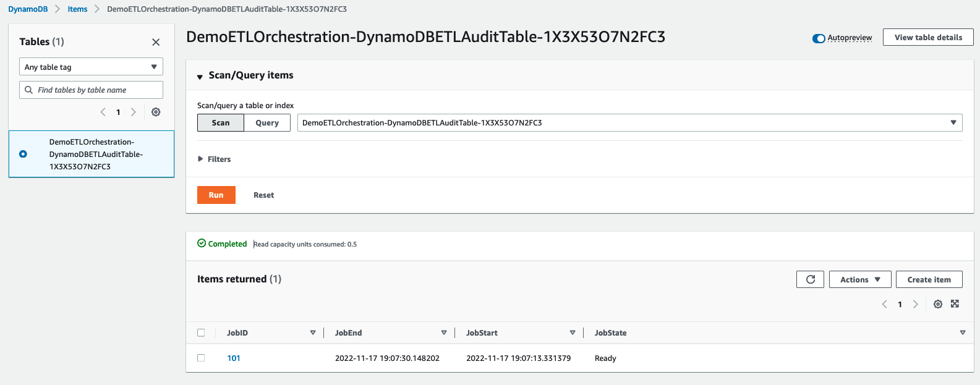
Task: Switch to Query mode
Action: coord(267,122)
